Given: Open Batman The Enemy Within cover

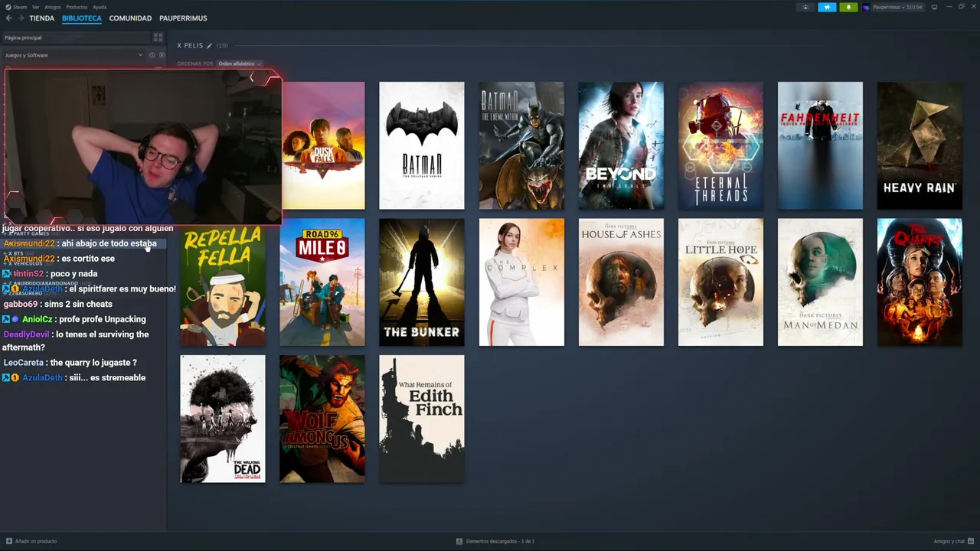Looking at the screenshot, I should [x=521, y=145].
